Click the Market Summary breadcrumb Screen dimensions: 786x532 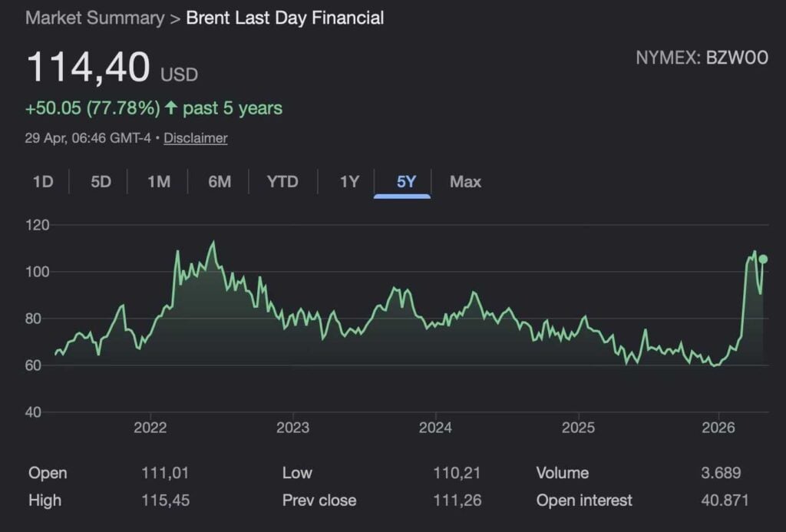tap(94, 18)
